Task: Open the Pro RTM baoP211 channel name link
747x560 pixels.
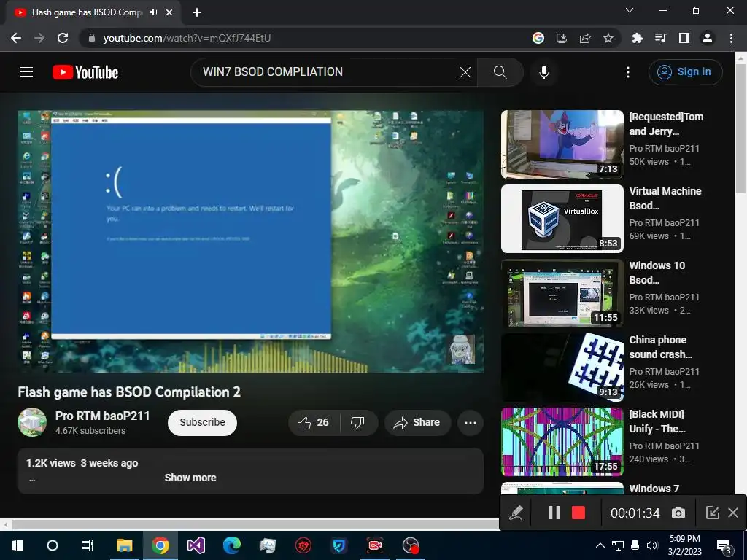Action: tap(102, 416)
